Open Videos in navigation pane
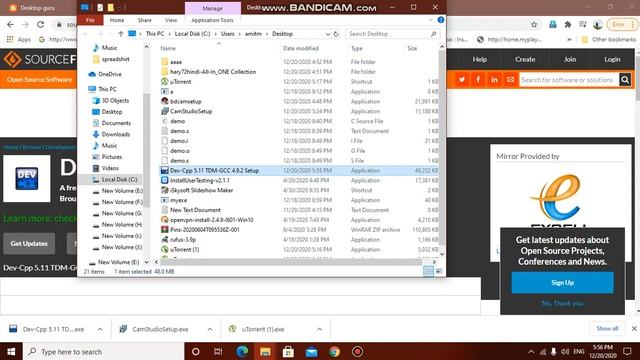640x360 pixels. click(x=110, y=168)
